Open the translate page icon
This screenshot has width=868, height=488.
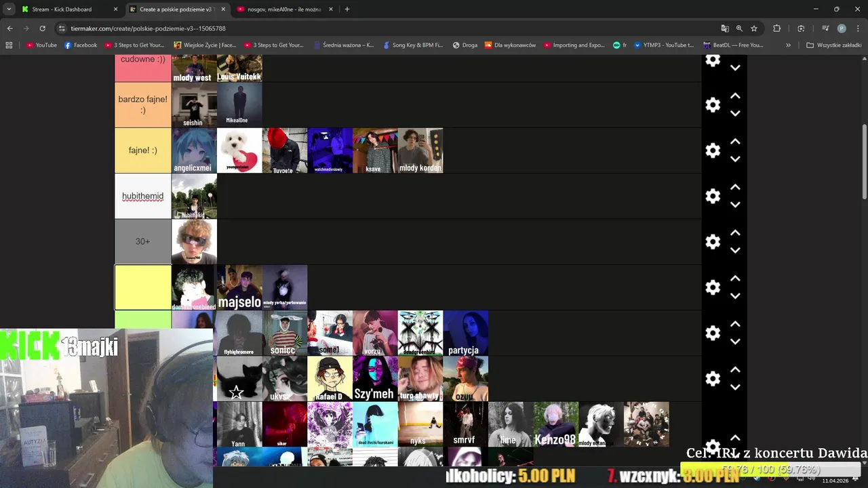tap(725, 28)
